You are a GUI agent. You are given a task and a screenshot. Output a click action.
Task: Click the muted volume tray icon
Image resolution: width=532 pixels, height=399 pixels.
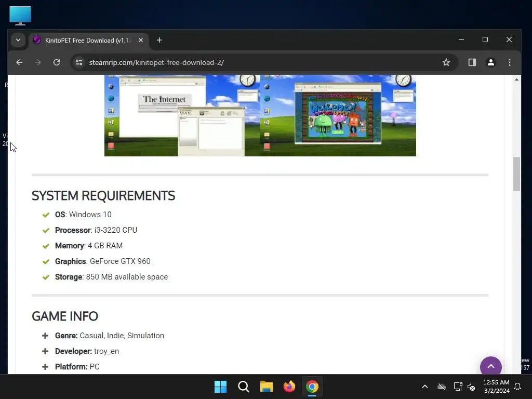471,387
